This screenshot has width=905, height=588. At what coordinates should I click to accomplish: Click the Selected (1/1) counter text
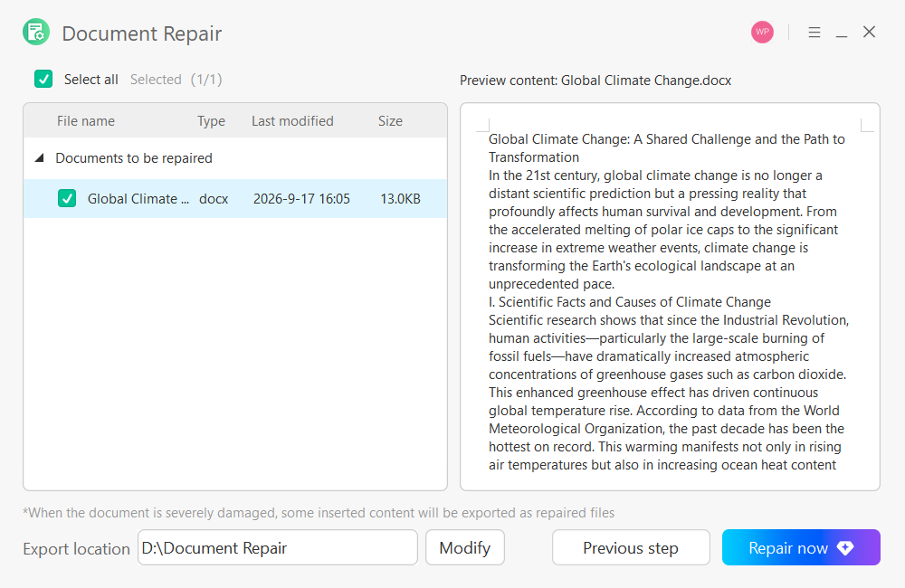[x=176, y=79]
